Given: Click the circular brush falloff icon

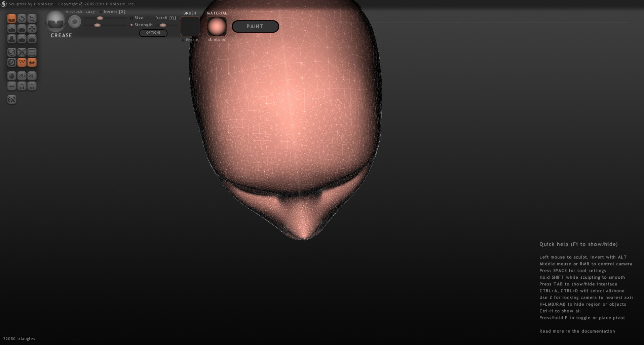Looking at the screenshot, I should click(75, 22).
